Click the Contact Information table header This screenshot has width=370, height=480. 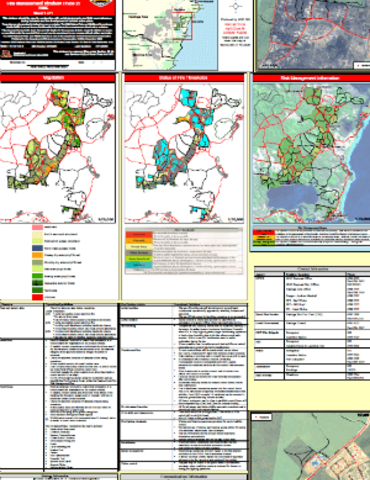(312, 269)
